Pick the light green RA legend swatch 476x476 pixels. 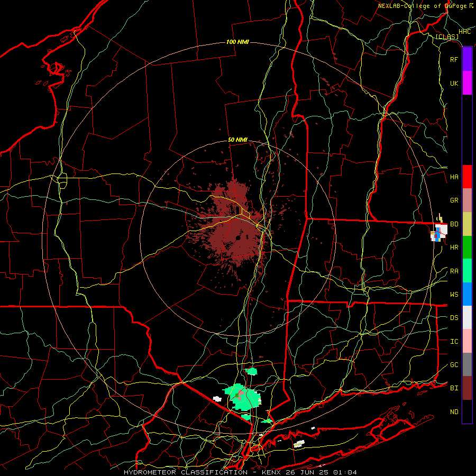point(467,271)
